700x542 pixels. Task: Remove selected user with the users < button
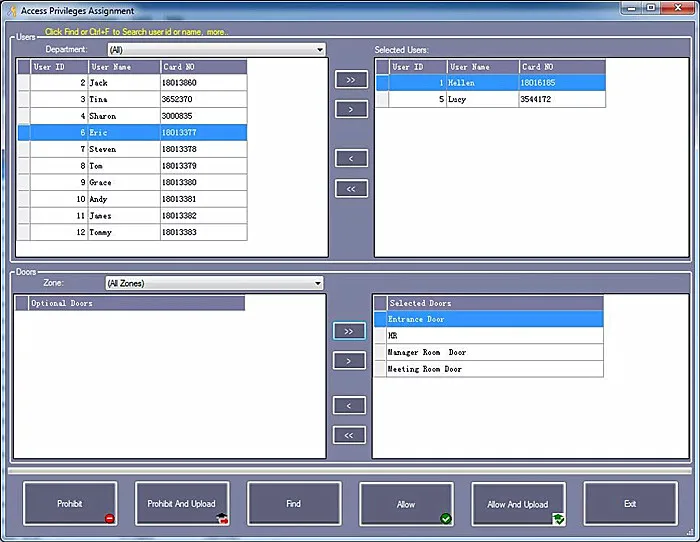pos(351,158)
